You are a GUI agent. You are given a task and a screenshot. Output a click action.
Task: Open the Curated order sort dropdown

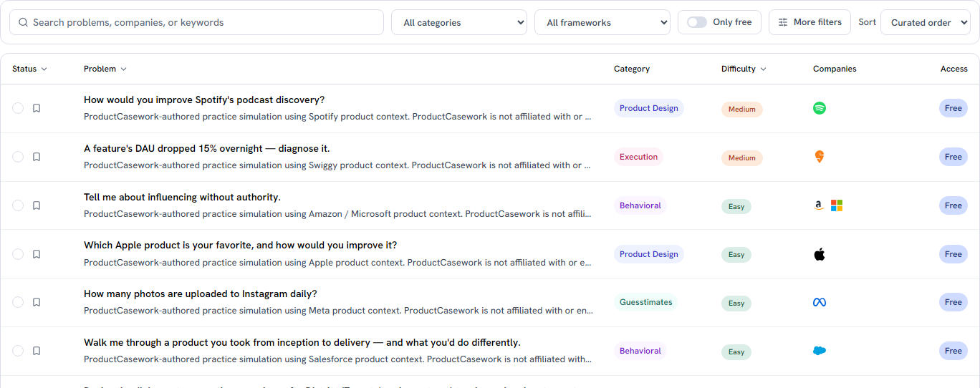point(926,22)
